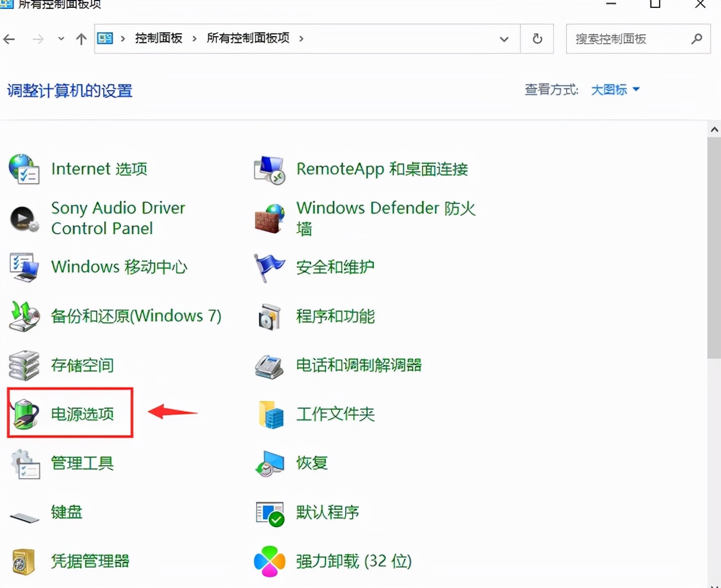721x588 pixels.
Task: Select 控制面板 in the breadcrumb bar
Action: [x=158, y=38]
